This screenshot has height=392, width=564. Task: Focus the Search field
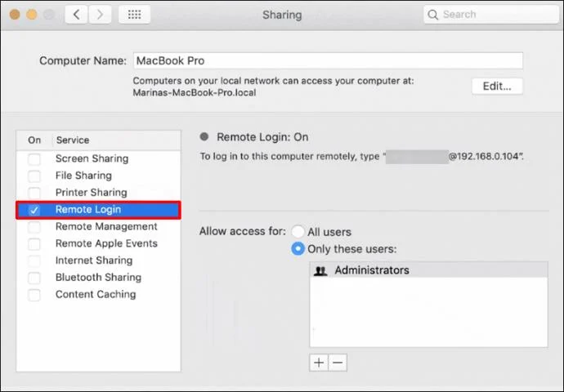point(491,15)
